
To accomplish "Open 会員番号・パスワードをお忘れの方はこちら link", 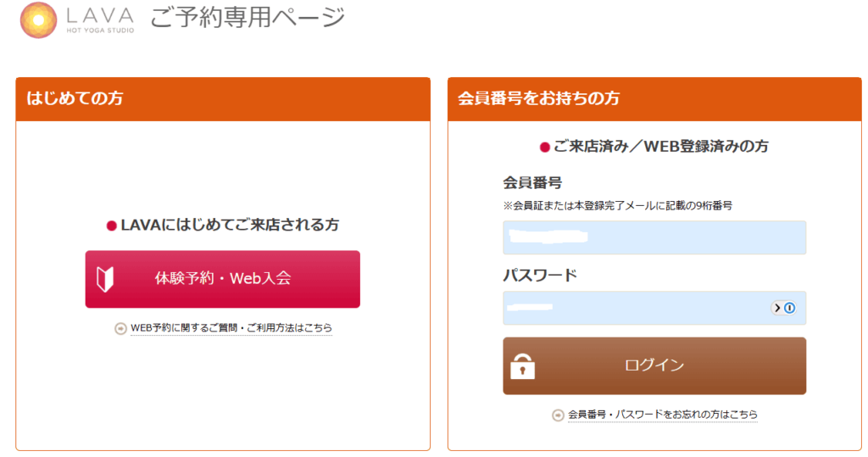I will click(x=663, y=415).
